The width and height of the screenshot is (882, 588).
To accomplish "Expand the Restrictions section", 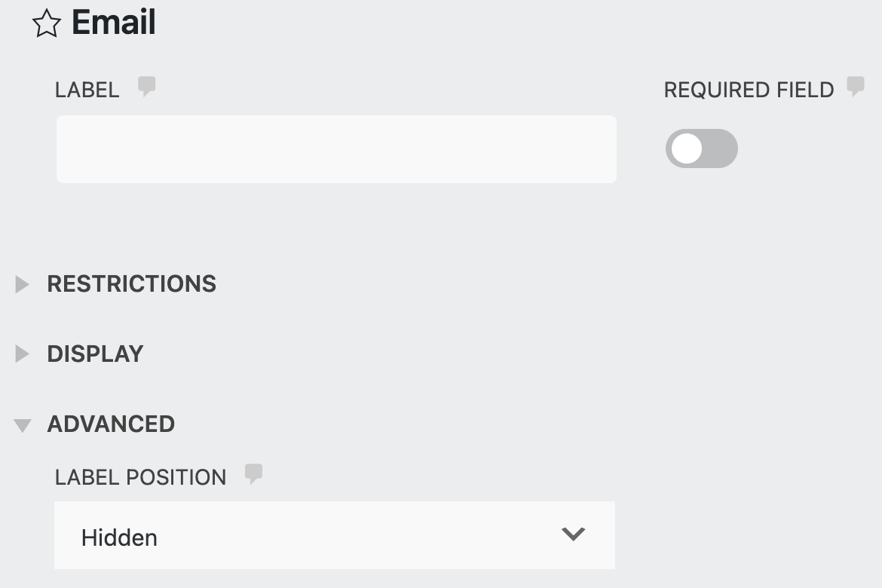I will pyautogui.click(x=131, y=284).
